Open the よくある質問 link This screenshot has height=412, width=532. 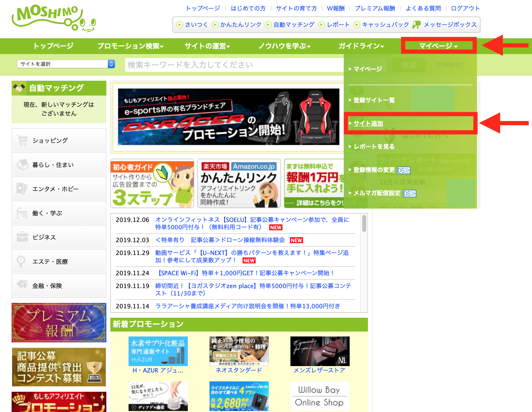(423, 8)
